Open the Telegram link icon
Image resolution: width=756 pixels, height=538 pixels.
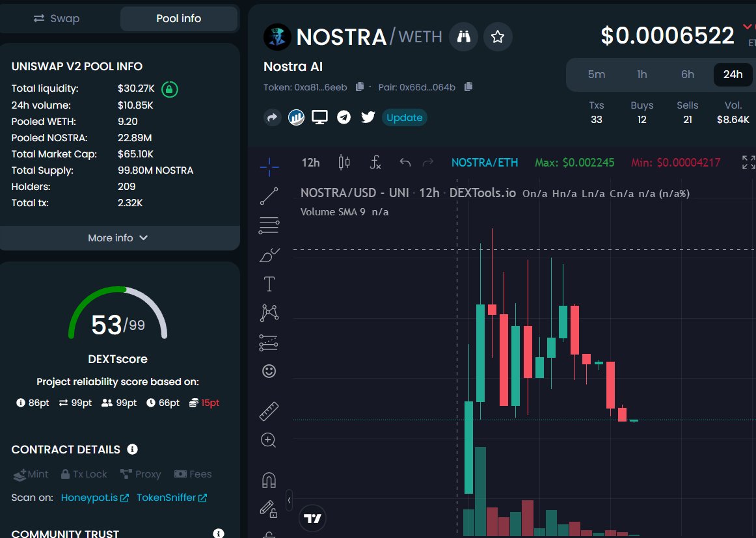click(344, 117)
